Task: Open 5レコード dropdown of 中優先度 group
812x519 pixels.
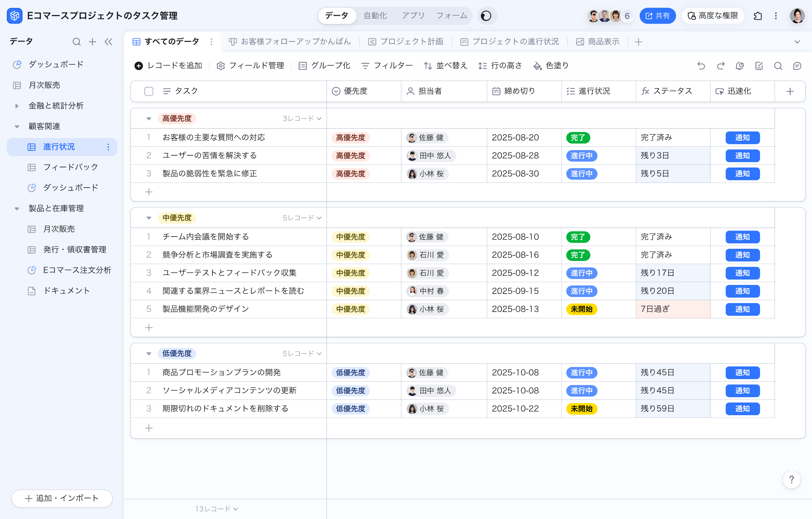Action: tap(302, 218)
